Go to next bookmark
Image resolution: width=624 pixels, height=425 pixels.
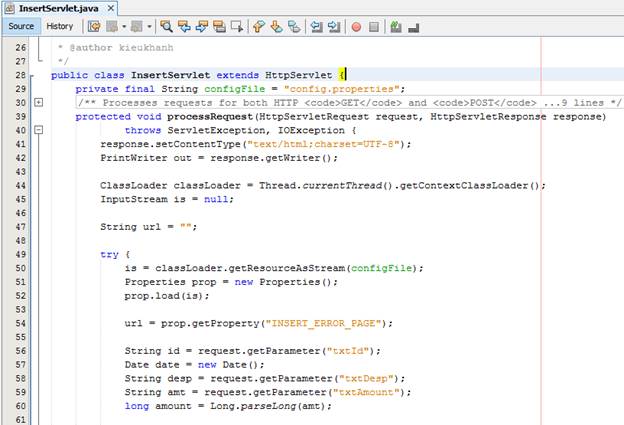click(277, 27)
